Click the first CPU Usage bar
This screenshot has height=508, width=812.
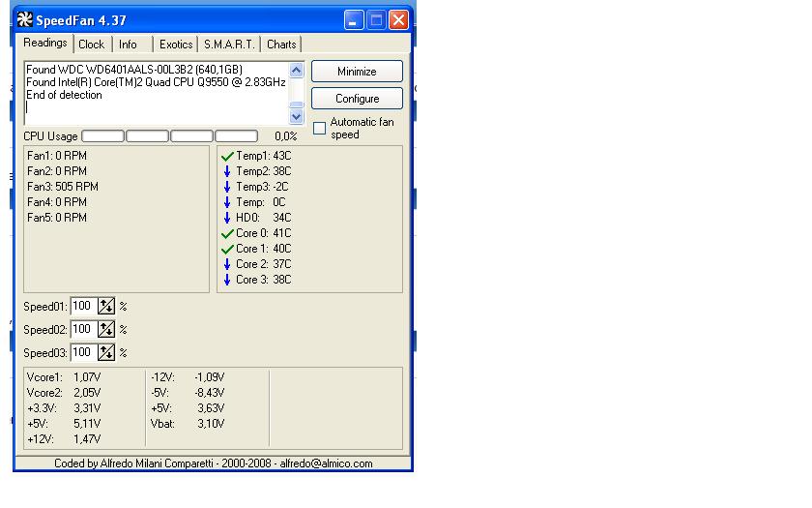click(x=103, y=136)
